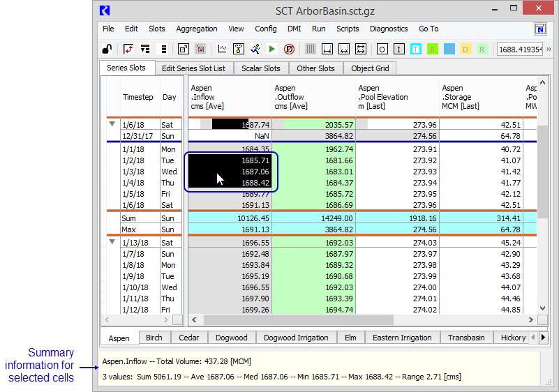Toggle the I flag button
559x392 pixels.
tap(398, 49)
